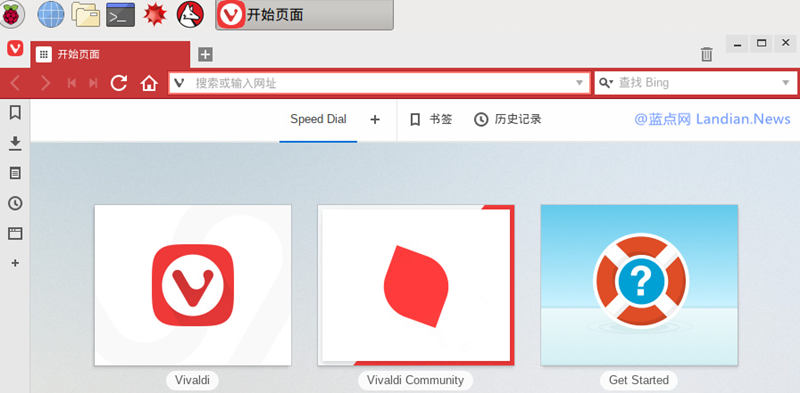Click the Vivaldi site info icon in address bar

179,83
